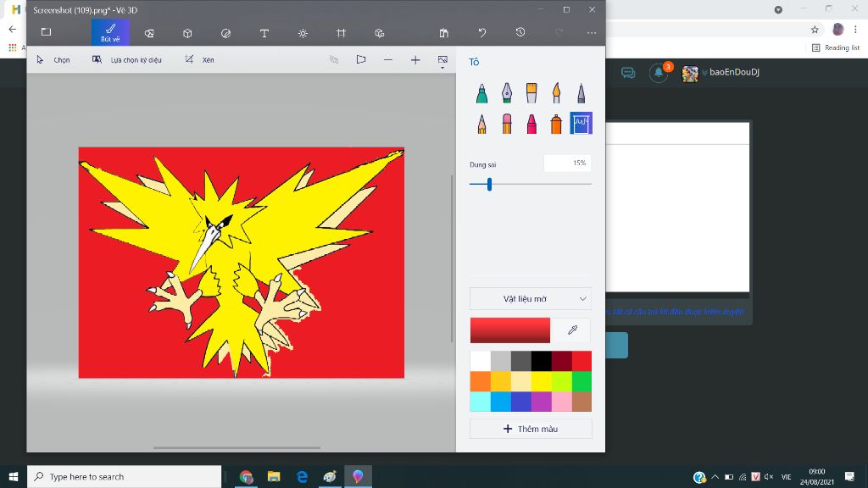
Task: Choose the purple color swatch
Action: click(541, 402)
